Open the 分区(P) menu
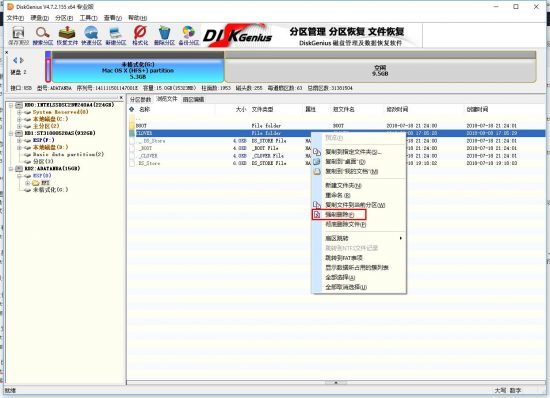The height and width of the screenshot is (398, 550). (x=64, y=18)
